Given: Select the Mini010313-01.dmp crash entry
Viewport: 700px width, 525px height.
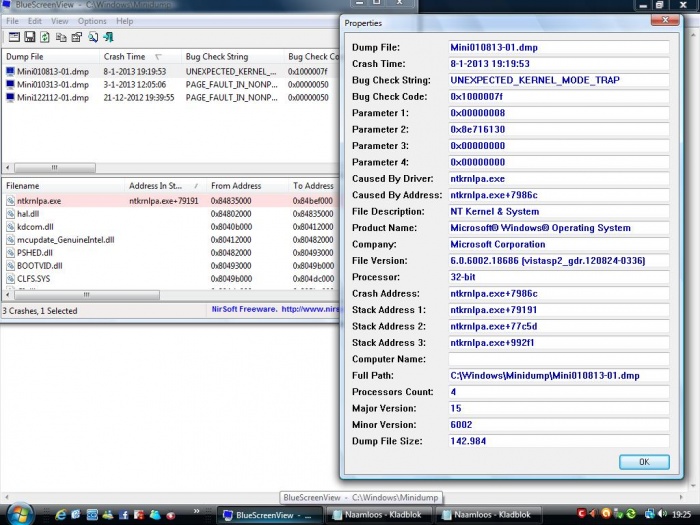Looking at the screenshot, I should click(52, 85).
